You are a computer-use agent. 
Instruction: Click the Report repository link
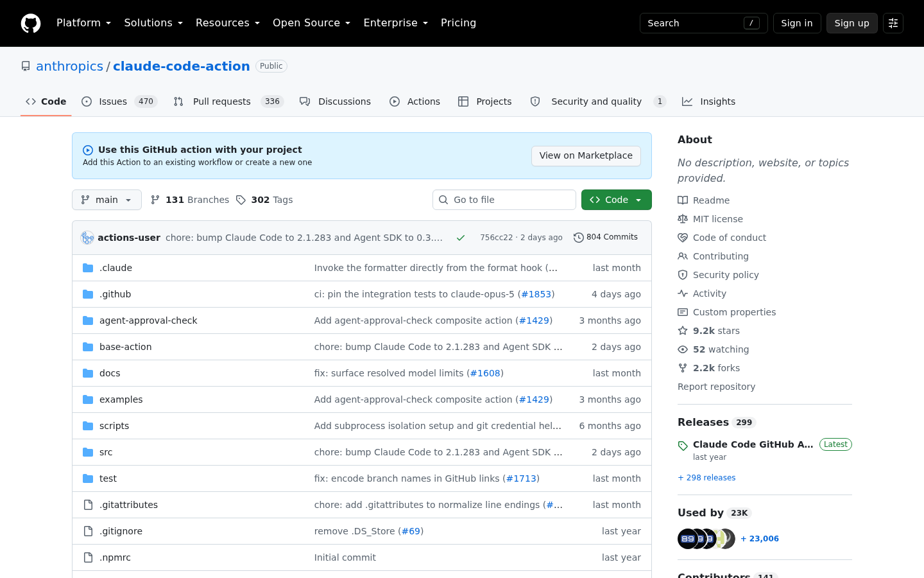click(x=716, y=387)
